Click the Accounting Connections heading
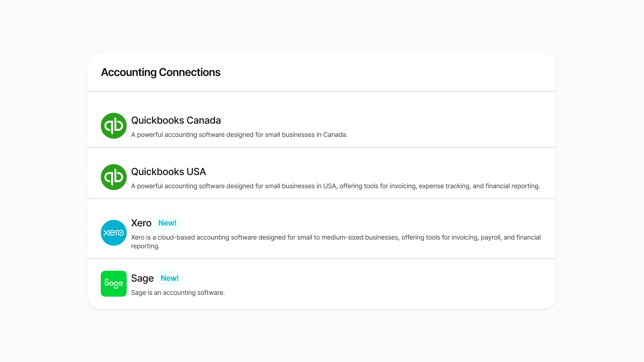644x362 pixels. pos(161,72)
